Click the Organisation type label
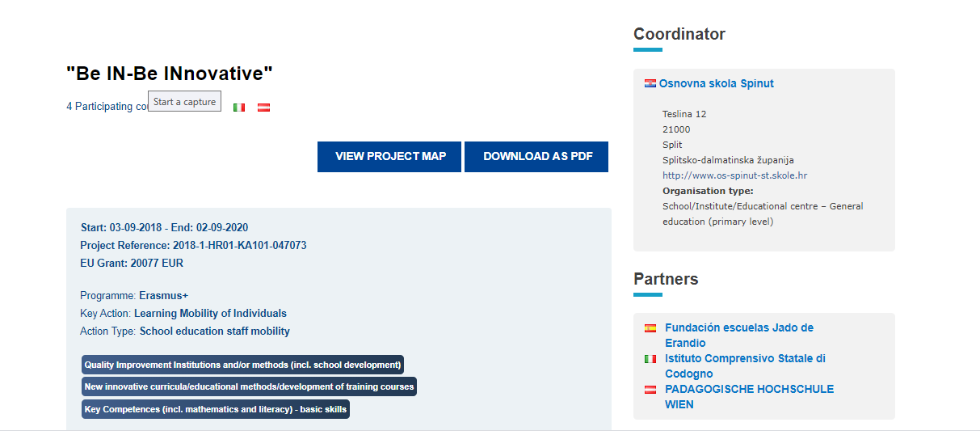 click(708, 191)
